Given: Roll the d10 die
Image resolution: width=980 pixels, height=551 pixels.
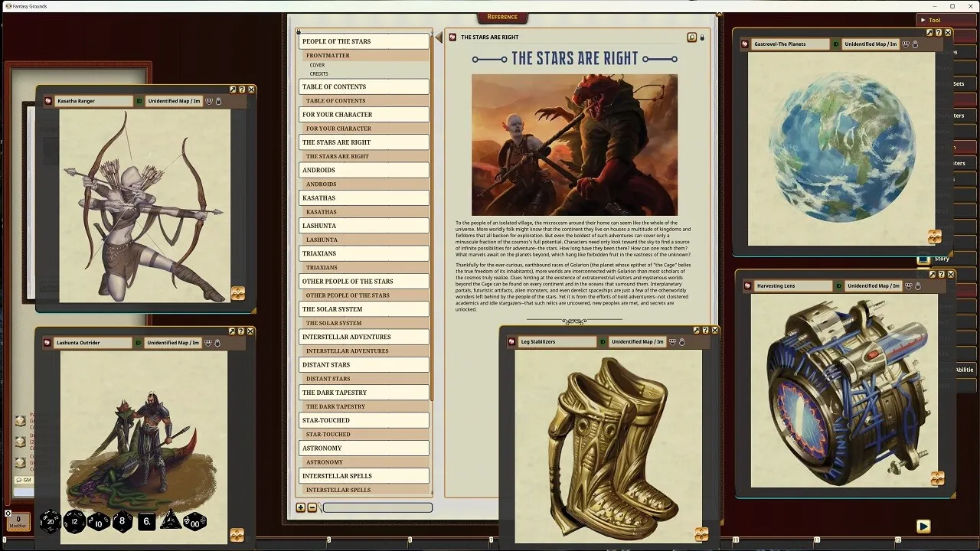Looking at the screenshot, I should 99,522.
